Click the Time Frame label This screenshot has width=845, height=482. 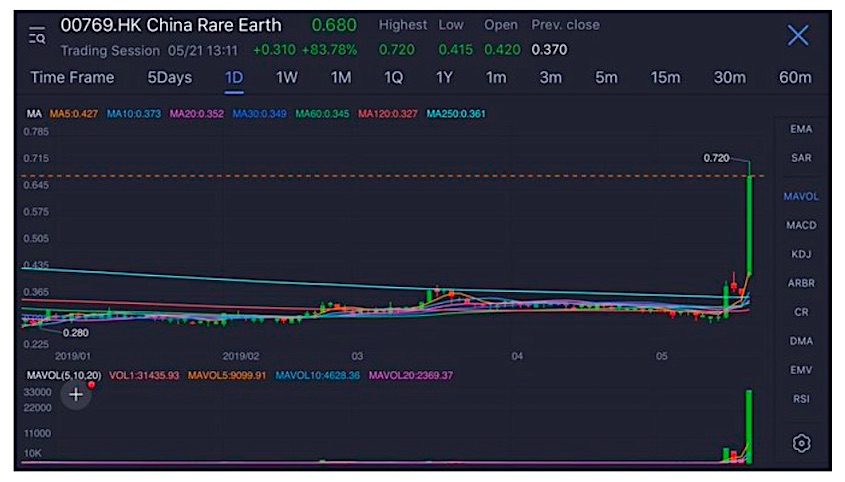pyautogui.click(x=72, y=78)
